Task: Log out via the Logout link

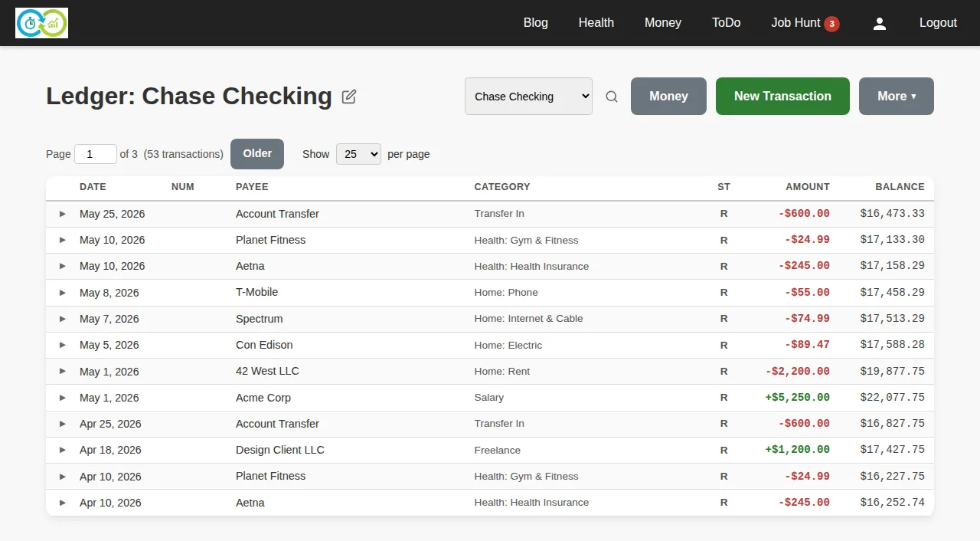Action: 938,23
